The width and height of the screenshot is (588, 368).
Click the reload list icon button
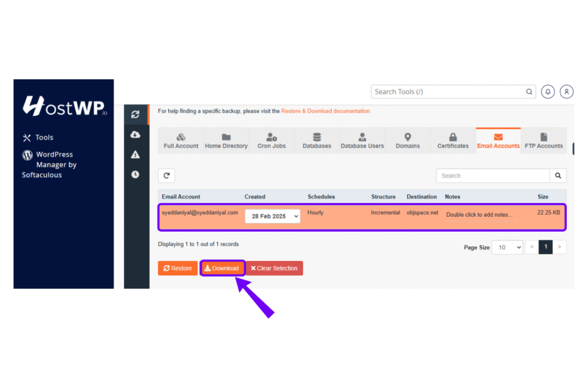pos(167,176)
